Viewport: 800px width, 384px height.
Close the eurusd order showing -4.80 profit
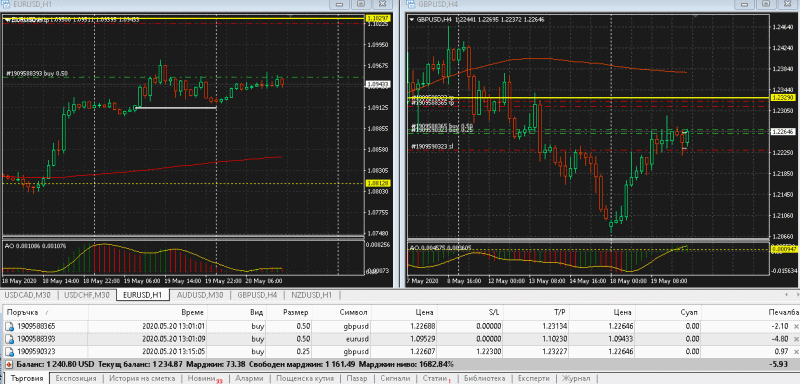pos(795,339)
